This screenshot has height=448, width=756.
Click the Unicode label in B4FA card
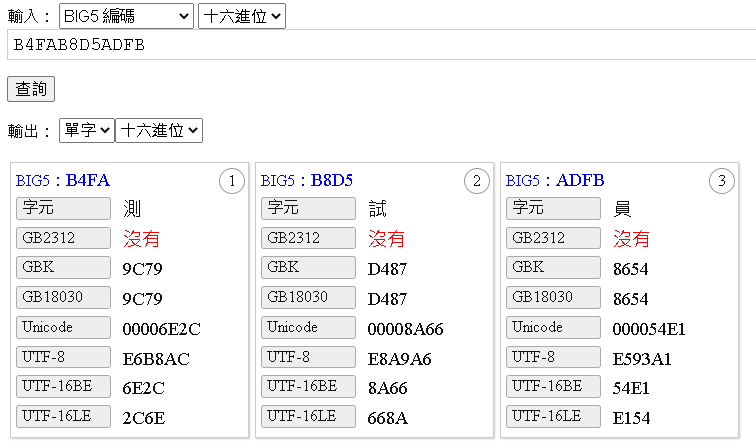coord(63,327)
